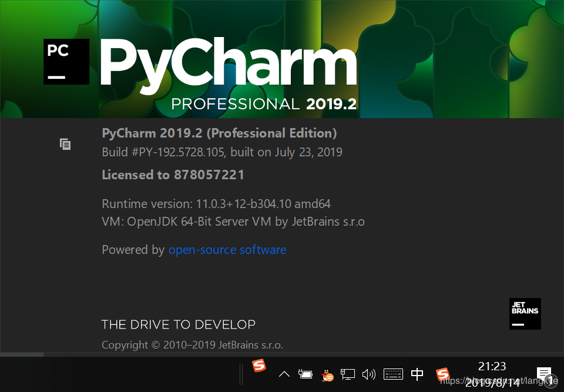The height and width of the screenshot is (392, 564).
Task: Click the Runtime version 11.0.3 line
Action: (x=216, y=204)
